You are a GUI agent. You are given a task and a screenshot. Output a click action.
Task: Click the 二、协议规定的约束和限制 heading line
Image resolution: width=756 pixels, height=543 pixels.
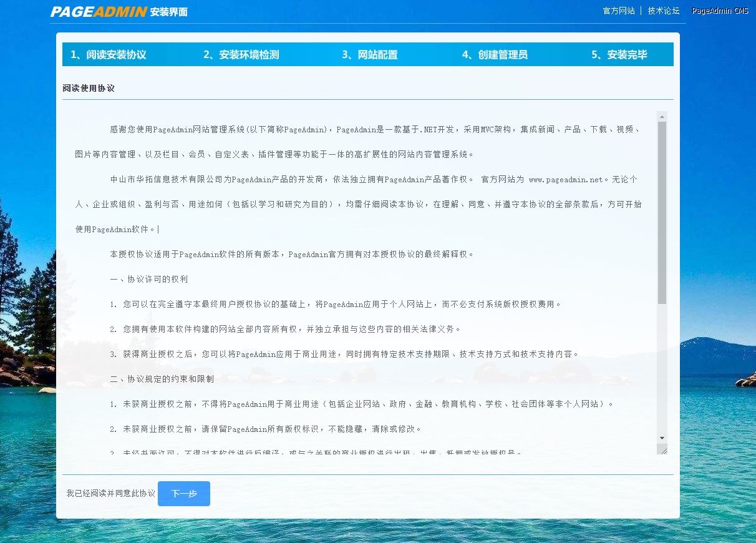162,379
